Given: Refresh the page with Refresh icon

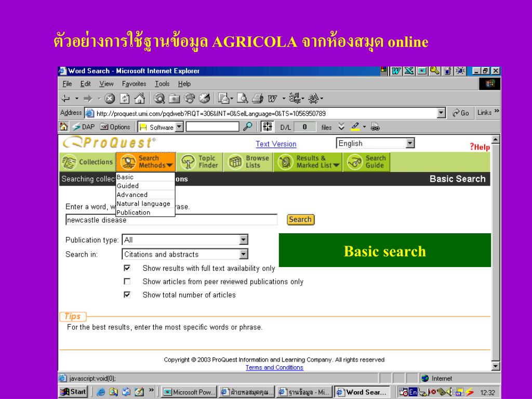Looking at the screenshot, I should coord(125,99).
